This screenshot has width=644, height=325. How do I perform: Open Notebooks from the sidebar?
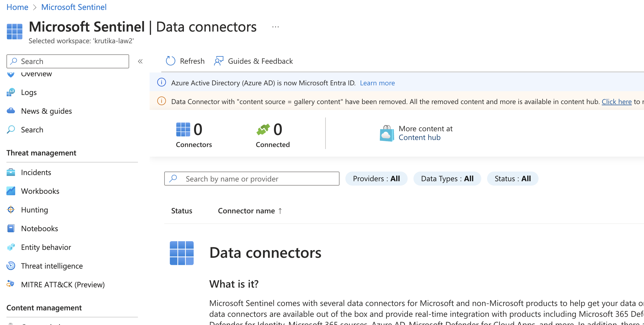[x=39, y=228]
